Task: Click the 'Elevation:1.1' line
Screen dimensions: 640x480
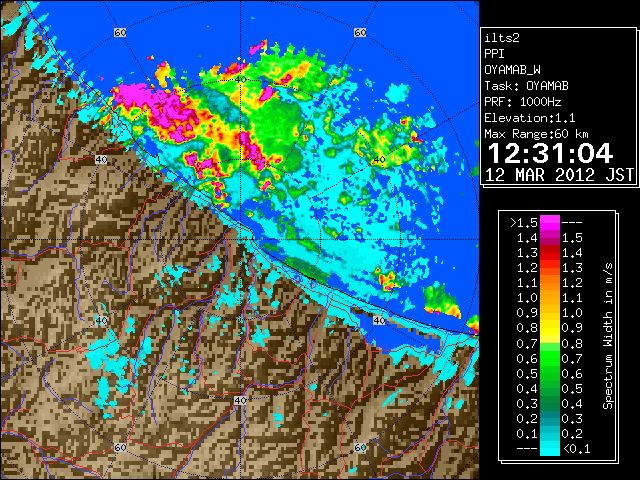Action: [529, 118]
